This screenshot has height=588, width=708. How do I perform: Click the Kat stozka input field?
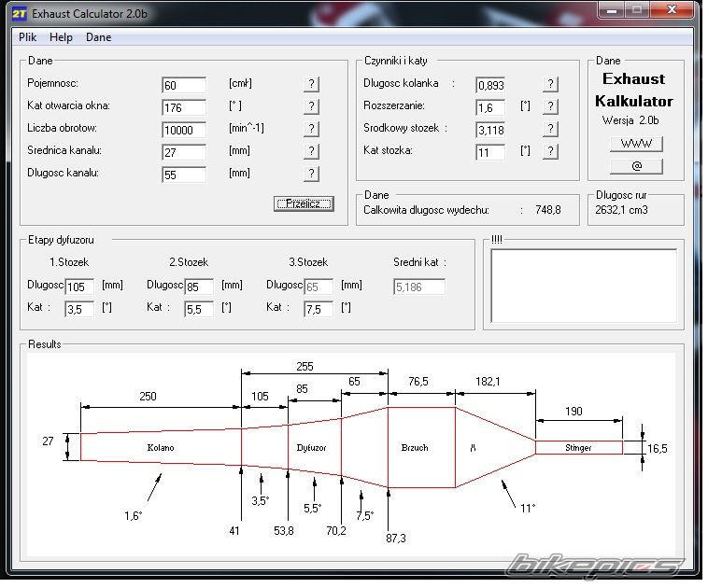(x=489, y=152)
